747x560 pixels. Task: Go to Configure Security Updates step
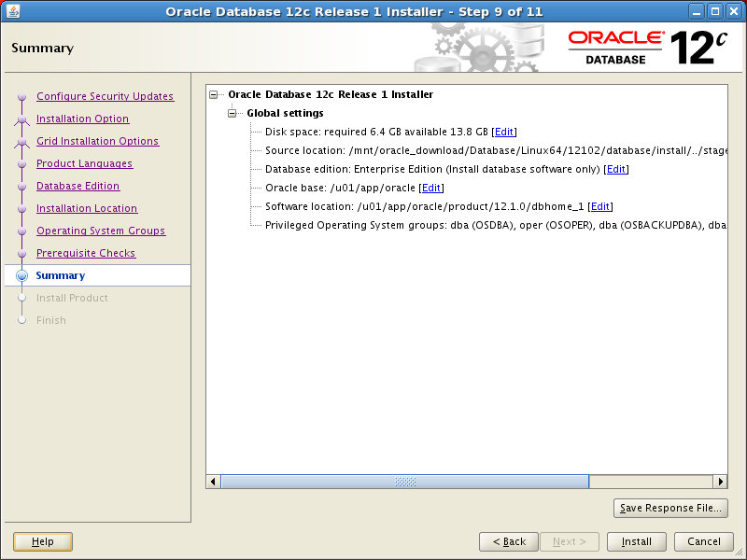coord(106,96)
